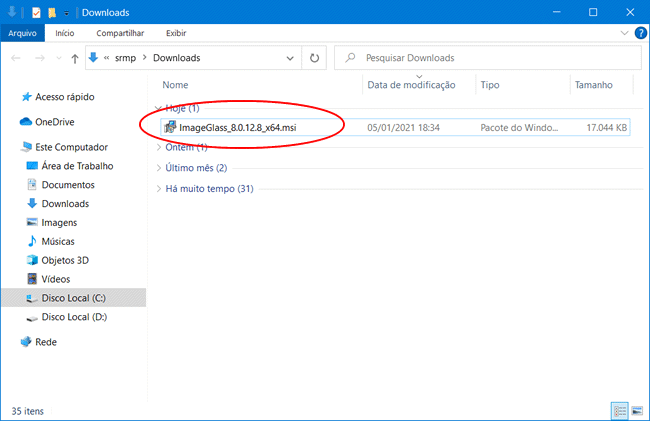Expand the ribbon with the chevron arrow
This screenshot has height=421, width=650.
pyautogui.click(x=626, y=33)
